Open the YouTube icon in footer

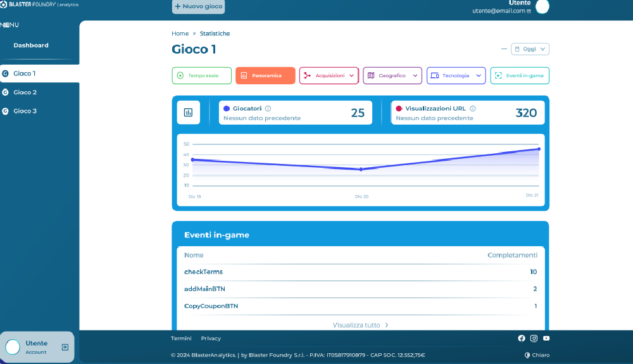tap(546, 338)
